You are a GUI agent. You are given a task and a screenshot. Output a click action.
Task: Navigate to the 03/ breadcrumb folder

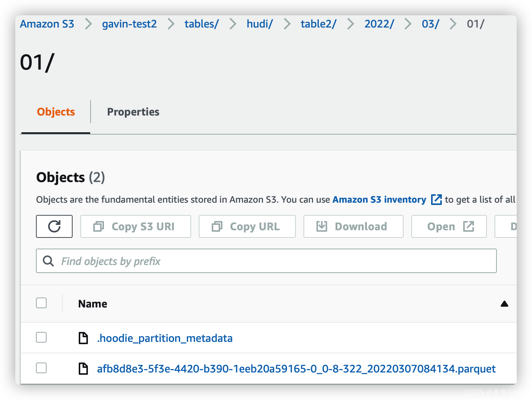430,24
